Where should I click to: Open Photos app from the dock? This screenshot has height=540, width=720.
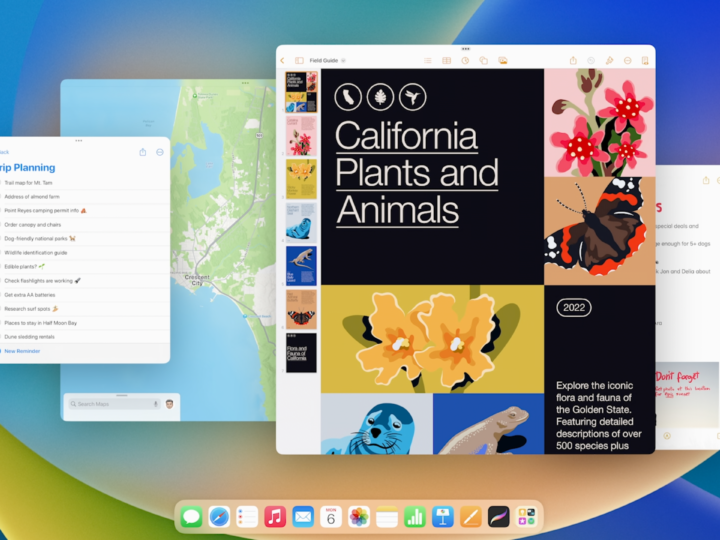tap(359, 517)
